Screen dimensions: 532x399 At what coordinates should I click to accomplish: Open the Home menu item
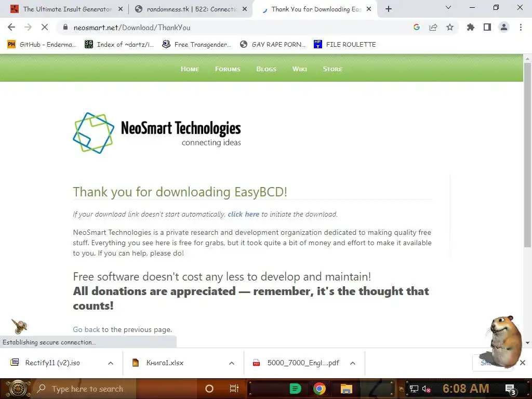190,69
